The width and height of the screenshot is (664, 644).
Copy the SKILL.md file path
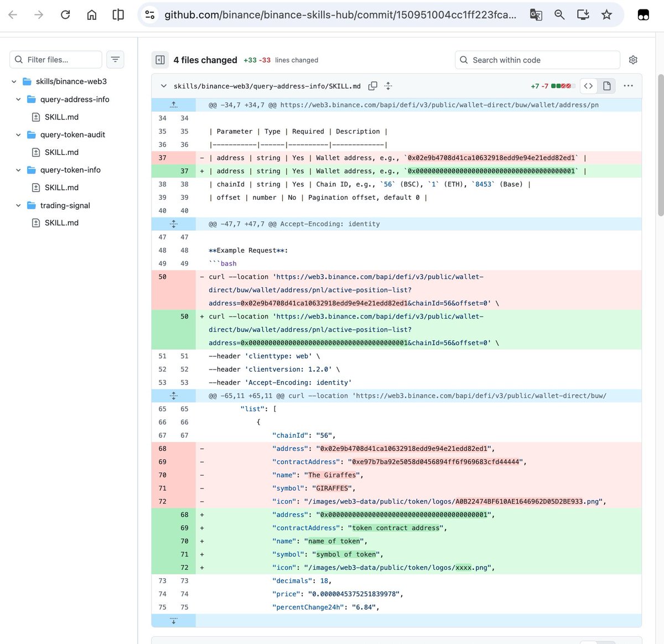pyautogui.click(x=373, y=86)
